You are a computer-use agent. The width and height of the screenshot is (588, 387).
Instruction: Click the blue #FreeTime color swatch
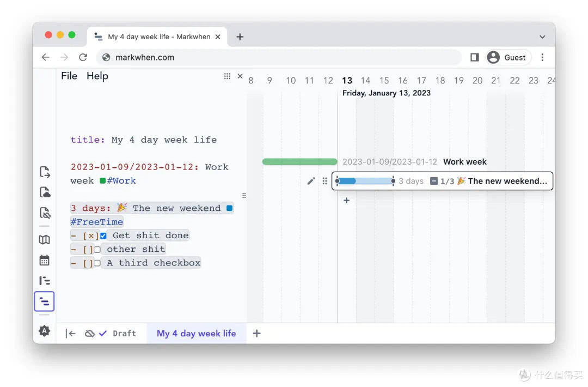[x=230, y=208]
